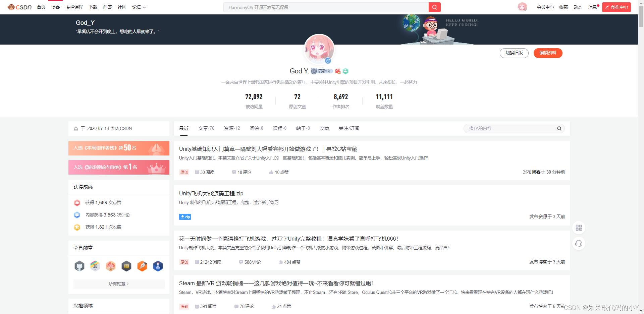644x314 pixels.
Task: Open 问答 in the top navigation
Action: [107, 7]
